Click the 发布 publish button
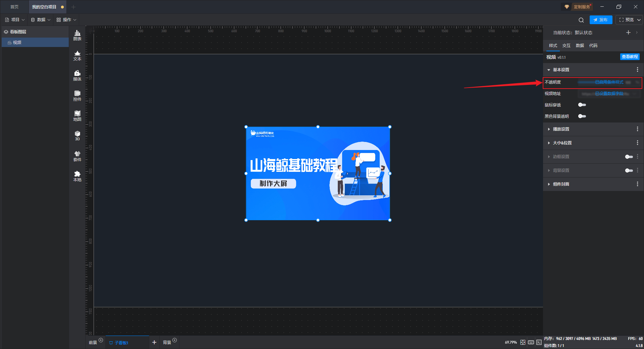This screenshot has height=349, width=644. pos(601,20)
